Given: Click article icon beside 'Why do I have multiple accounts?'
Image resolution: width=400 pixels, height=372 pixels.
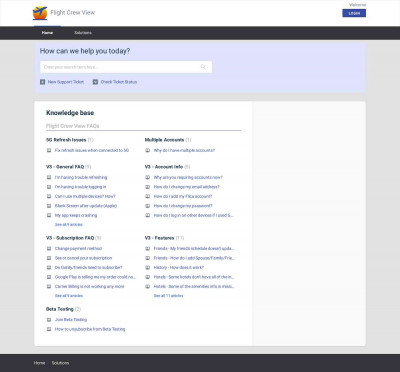Looking at the screenshot, I should click(148, 150).
